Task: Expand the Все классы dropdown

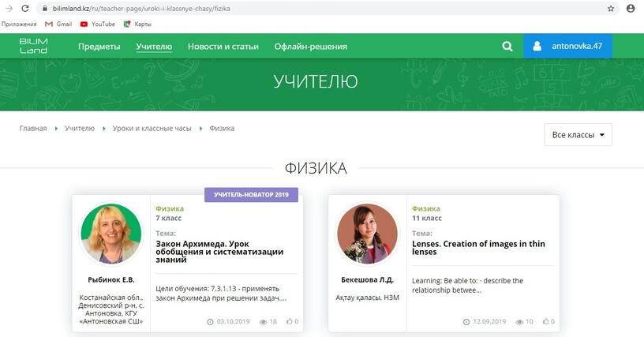Action: [x=578, y=135]
